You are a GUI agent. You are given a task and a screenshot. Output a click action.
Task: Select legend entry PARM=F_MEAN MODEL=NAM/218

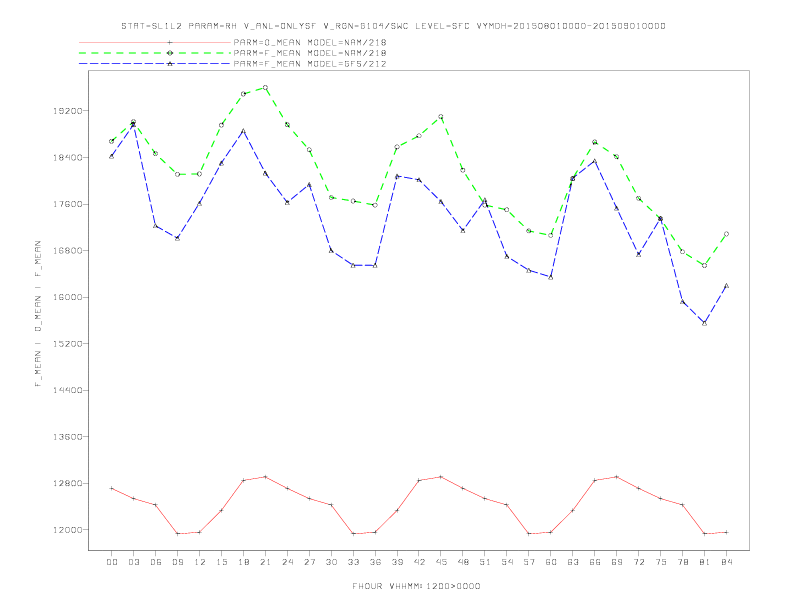pos(310,53)
